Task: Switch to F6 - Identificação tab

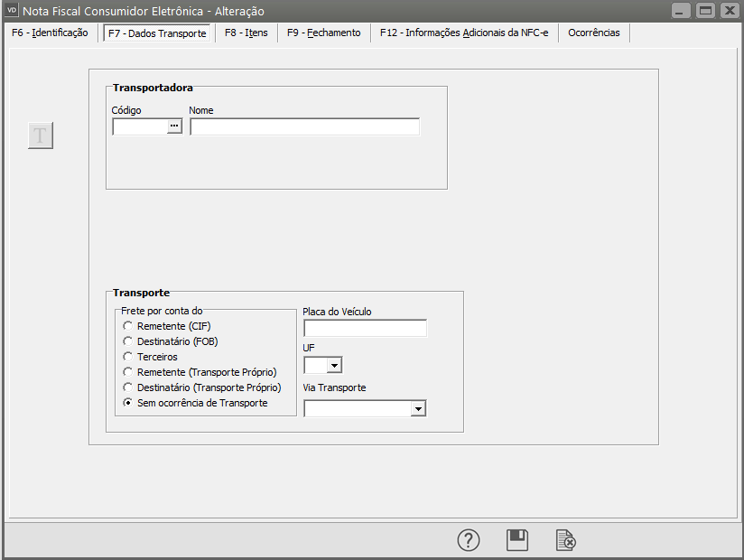Action: [50, 33]
